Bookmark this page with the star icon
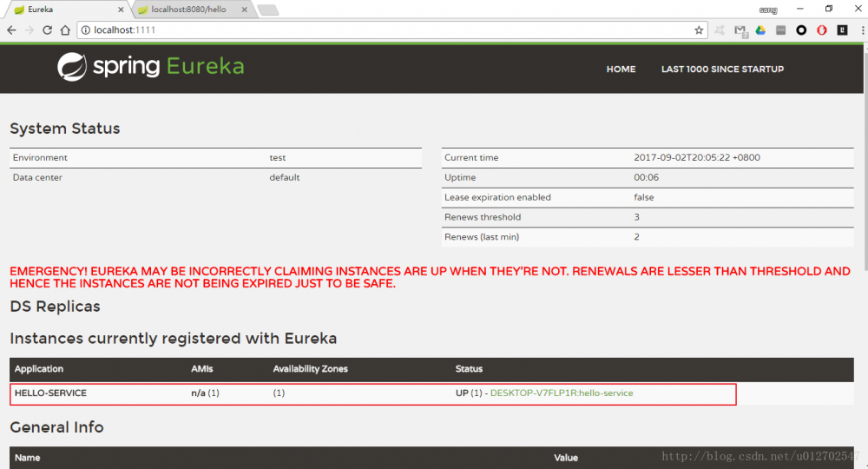The height and width of the screenshot is (469, 868). (699, 30)
